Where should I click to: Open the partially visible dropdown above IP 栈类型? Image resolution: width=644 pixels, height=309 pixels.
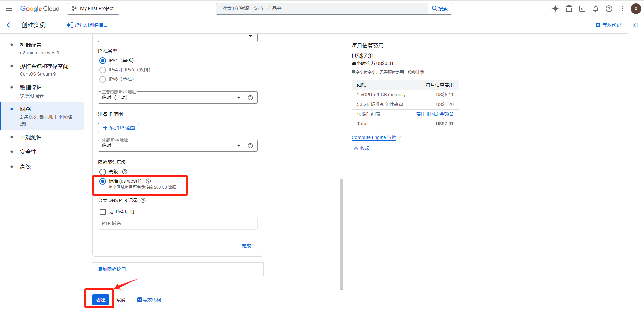(x=178, y=37)
